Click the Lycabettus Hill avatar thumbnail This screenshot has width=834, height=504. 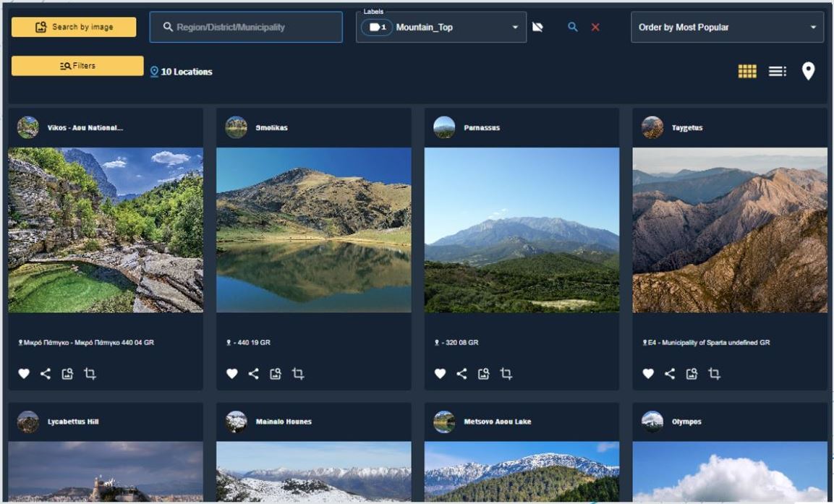pos(27,422)
